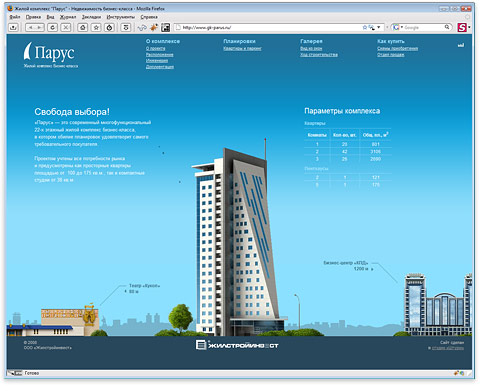
Task: Click the blue wave extension icon
Action: click(x=142, y=28)
